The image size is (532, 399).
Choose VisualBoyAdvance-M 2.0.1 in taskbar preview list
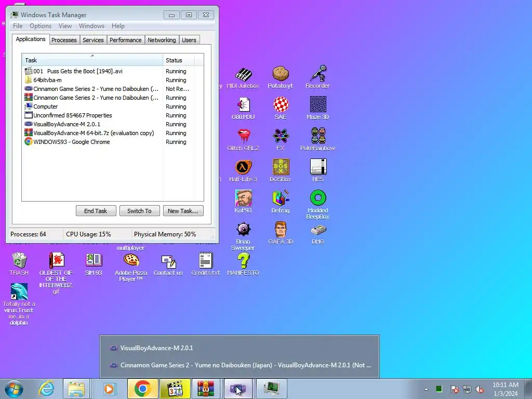click(x=240, y=348)
